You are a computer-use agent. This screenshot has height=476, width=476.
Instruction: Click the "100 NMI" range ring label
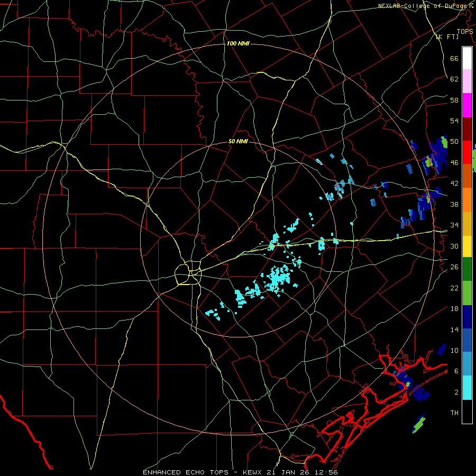(238, 43)
